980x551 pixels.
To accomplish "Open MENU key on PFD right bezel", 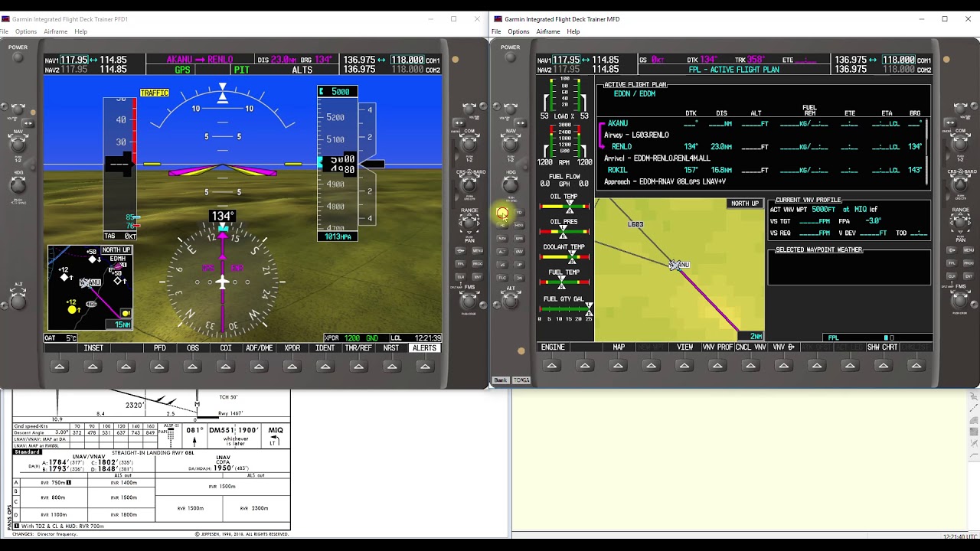I will pyautogui.click(x=478, y=251).
